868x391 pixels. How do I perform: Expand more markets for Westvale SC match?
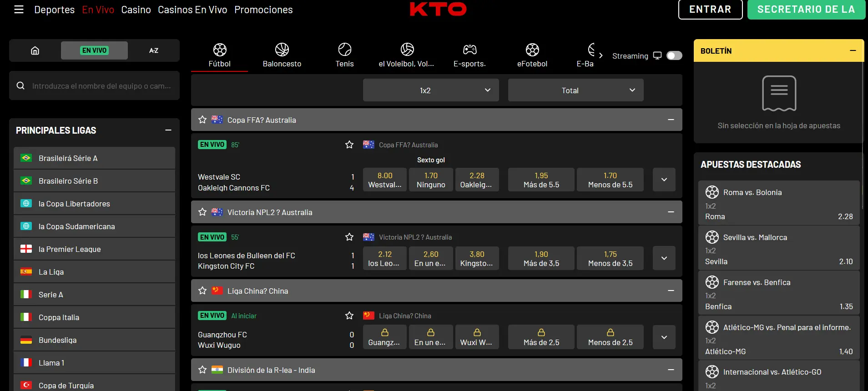coord(664,180)
